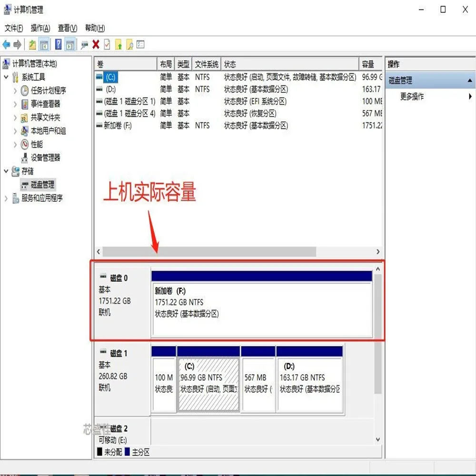This screenshot has width=476, height=476.
Task: Open the 操作(A) menu
Action: click(x=40, y=28)
